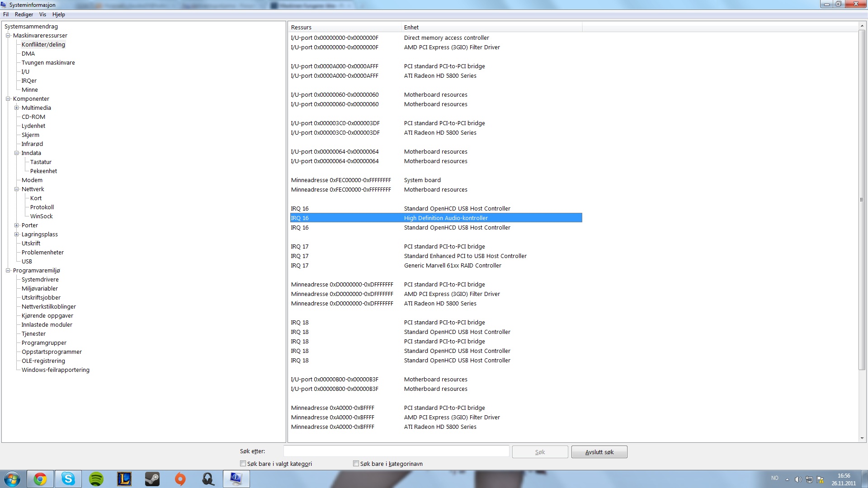The image size is (868, 488).
Task: Select the Pekeenhet tree item
Action: [x=43, y=171]
